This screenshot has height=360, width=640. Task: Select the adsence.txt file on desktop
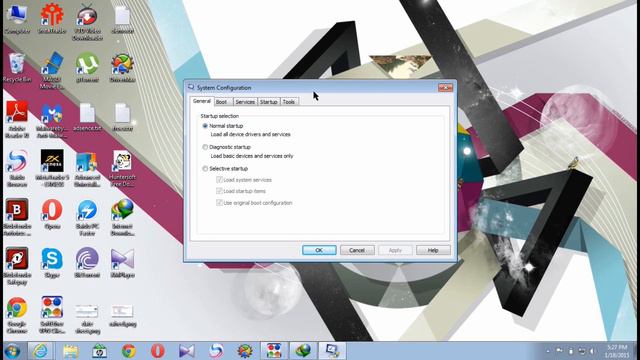click(x=87, y=116)
